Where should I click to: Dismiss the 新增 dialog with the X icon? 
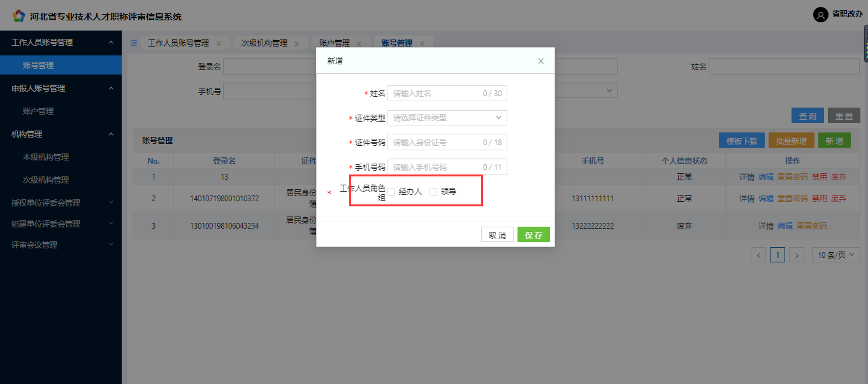(x=540, y=61)
